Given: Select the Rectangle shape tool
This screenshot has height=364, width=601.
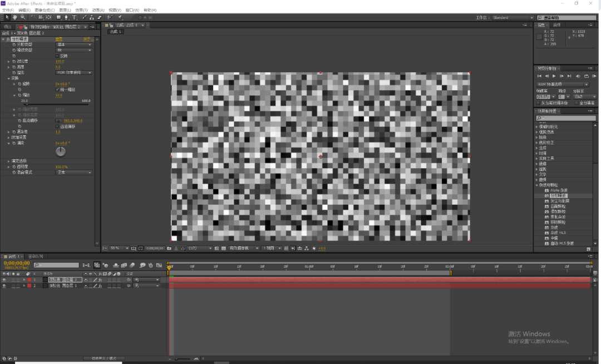Looking at the screenshot, I should [58, 17].
